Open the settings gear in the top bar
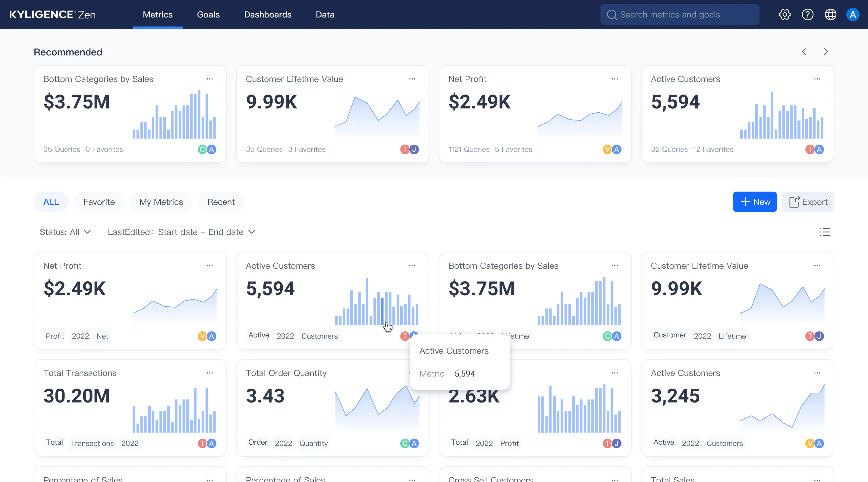Viewport: 868px width, 482px height. pos(785,14)
